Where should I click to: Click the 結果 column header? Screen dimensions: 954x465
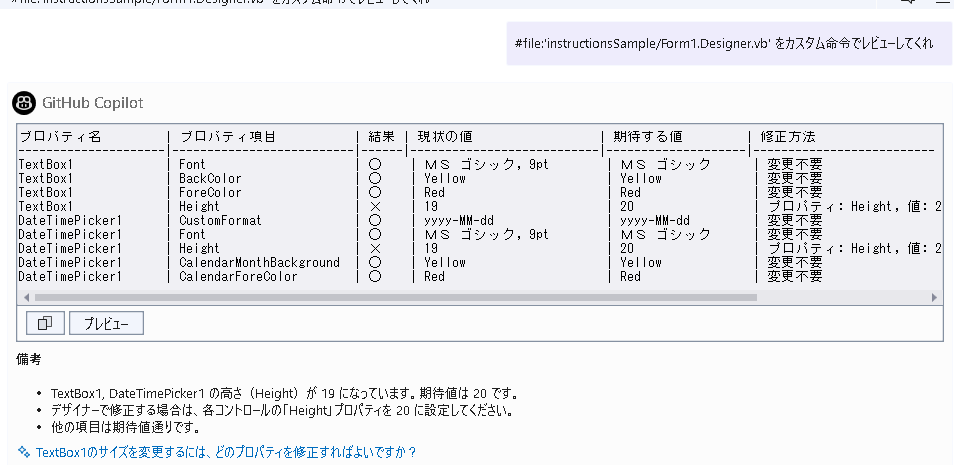(x=382, y=136)
